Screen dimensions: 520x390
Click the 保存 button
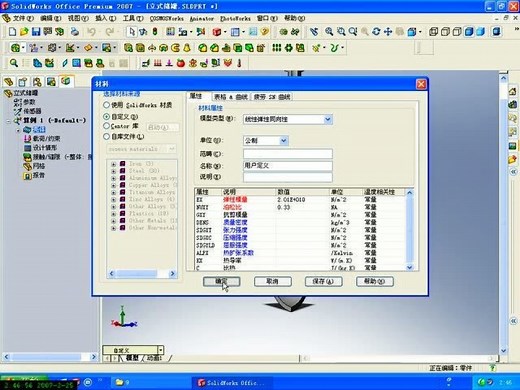pos(323,281)
